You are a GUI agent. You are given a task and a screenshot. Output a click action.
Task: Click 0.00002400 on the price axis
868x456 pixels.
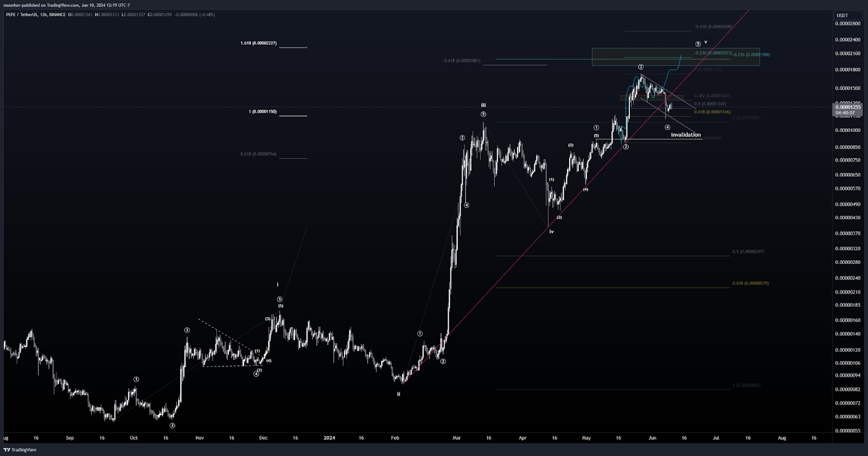(x=848, y=40)
